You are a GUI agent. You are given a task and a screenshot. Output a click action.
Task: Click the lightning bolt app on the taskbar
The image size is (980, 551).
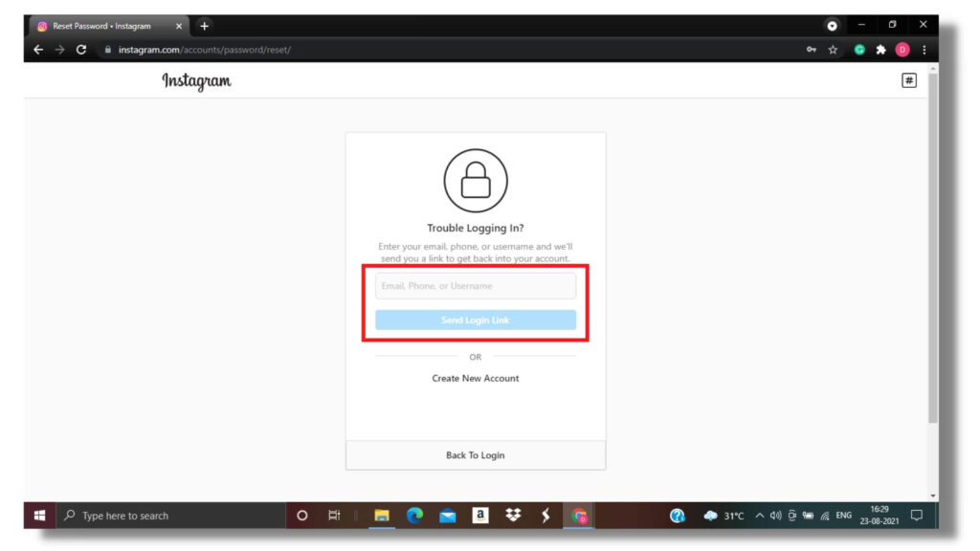546,516
